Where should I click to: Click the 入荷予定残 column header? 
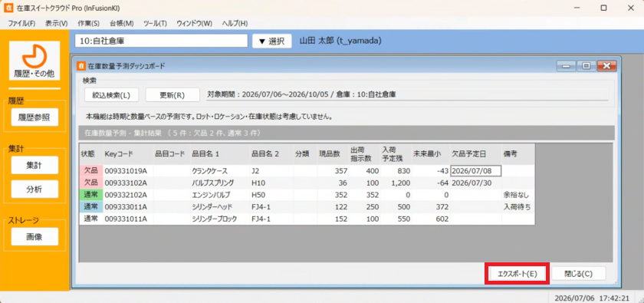396,154
